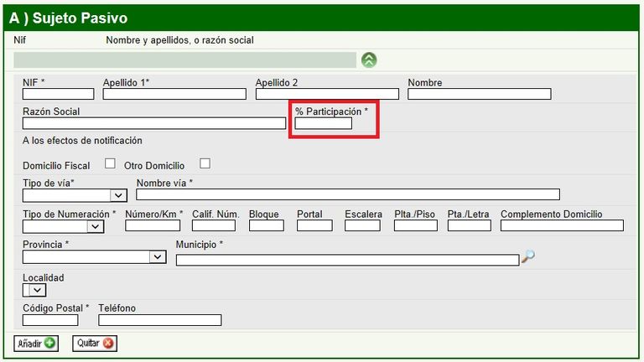
Task: Open the Tipo de Numeración dropdown
Action: click(63, 226)
